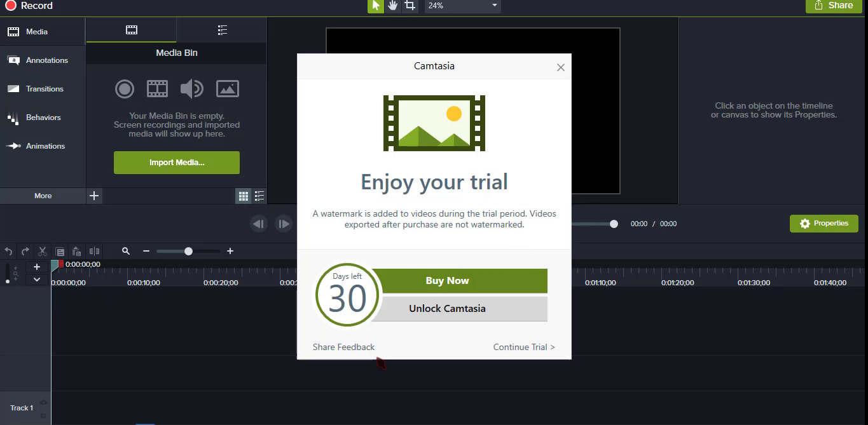The width and height of the screenshot is (868, 425).
Task: Open the Animations tab
Action: pos(43,146)
